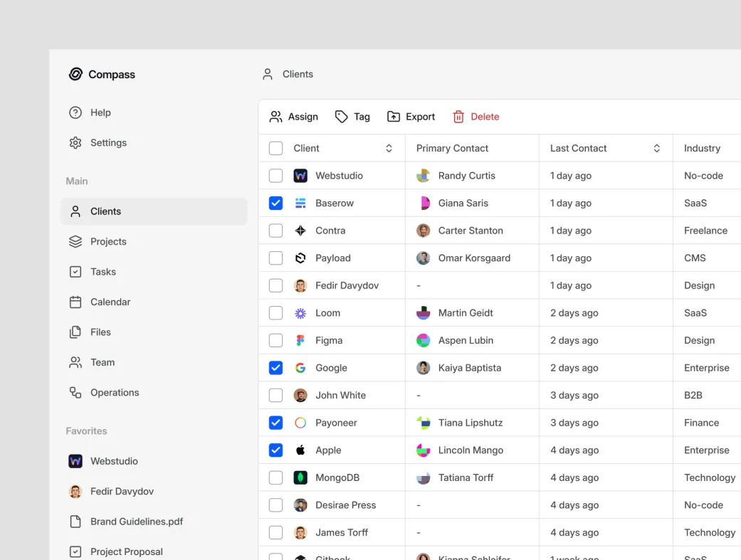Open the Settings gear in sidebar

point(75,143)
